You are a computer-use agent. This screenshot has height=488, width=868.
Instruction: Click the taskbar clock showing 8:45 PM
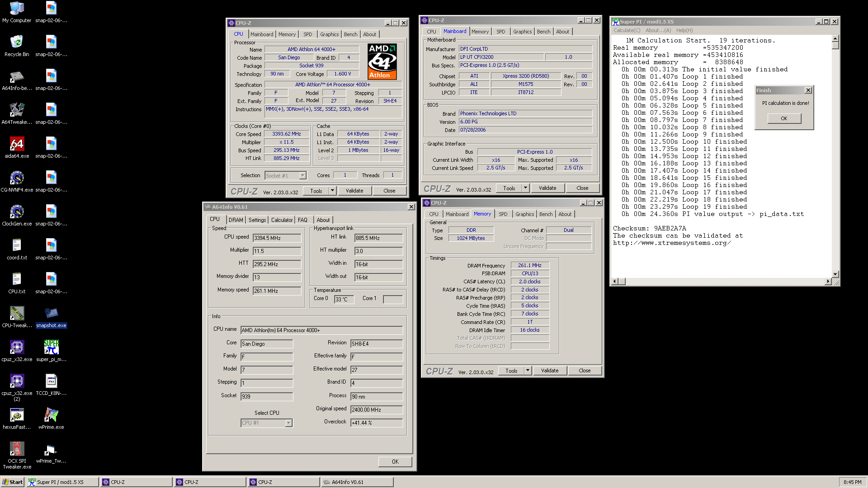point(852,482)
